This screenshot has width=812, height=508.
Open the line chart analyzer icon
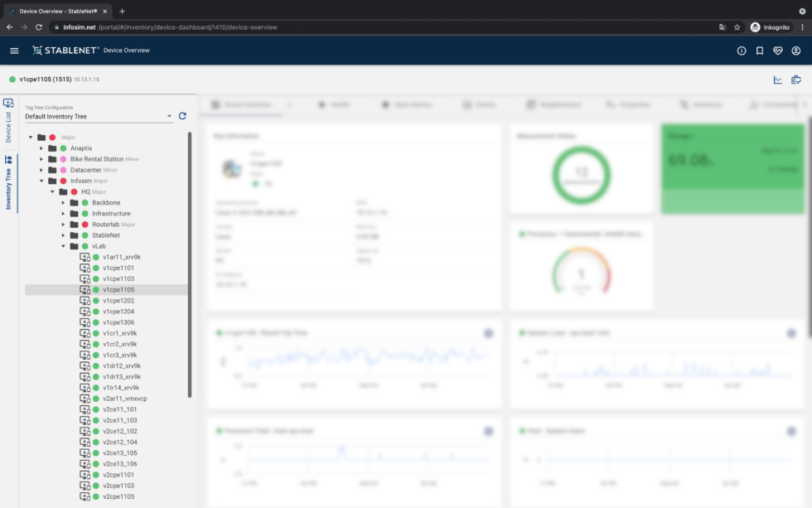point(778,80)
